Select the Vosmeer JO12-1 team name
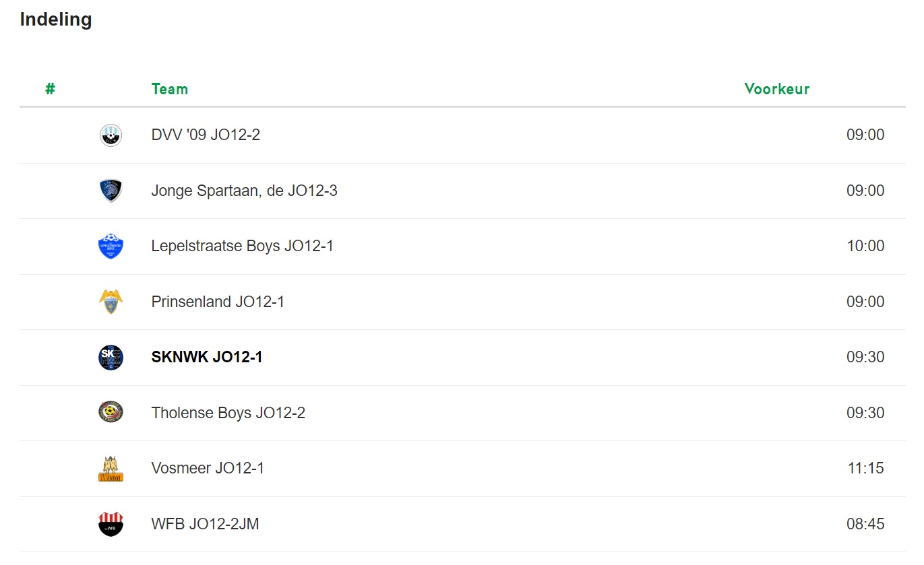This screenshot has height=565, width=924. coord(208,468)
